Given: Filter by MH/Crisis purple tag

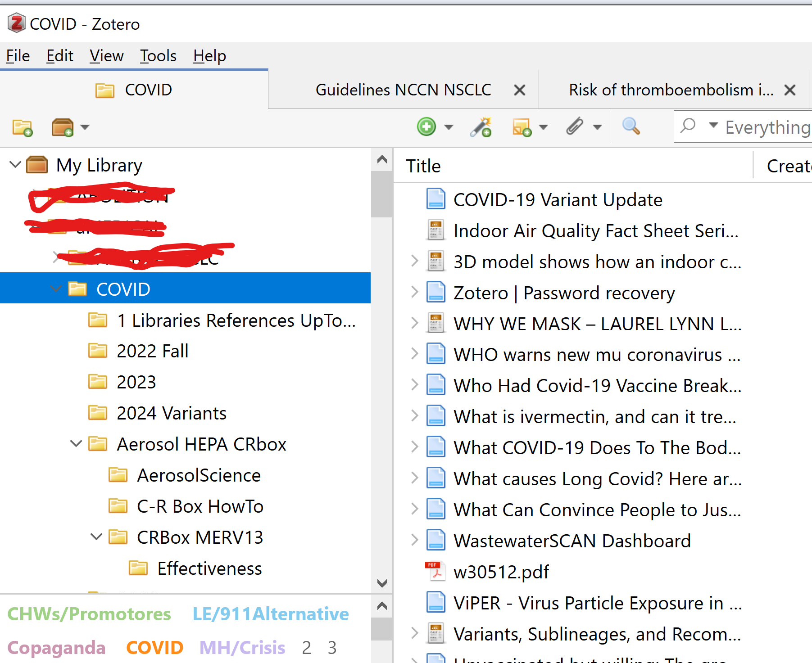Looking at the screenshot, I should coord(242,648).
